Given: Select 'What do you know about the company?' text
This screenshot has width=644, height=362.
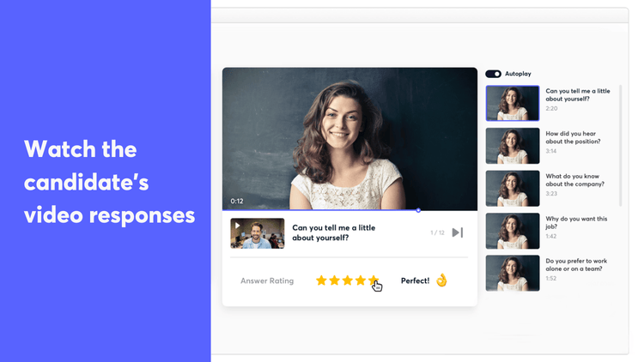Looking at the screenshot, I should pos(575,180).
